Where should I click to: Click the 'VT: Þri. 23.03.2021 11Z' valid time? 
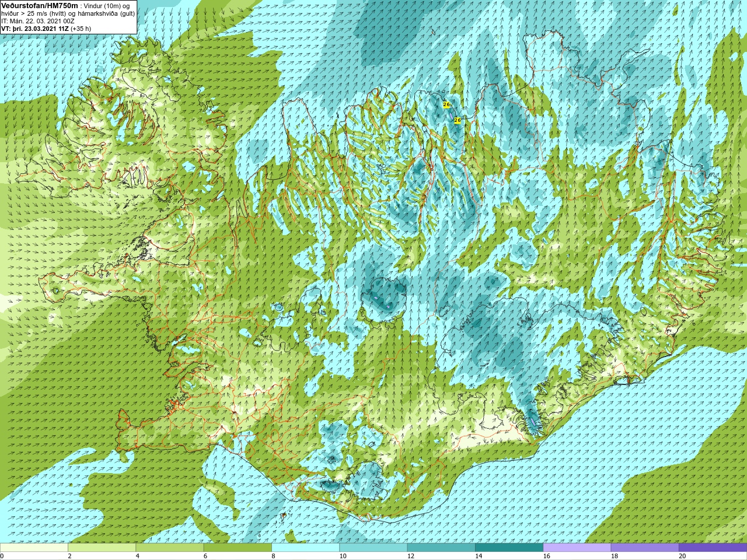(x=34, y=29)
